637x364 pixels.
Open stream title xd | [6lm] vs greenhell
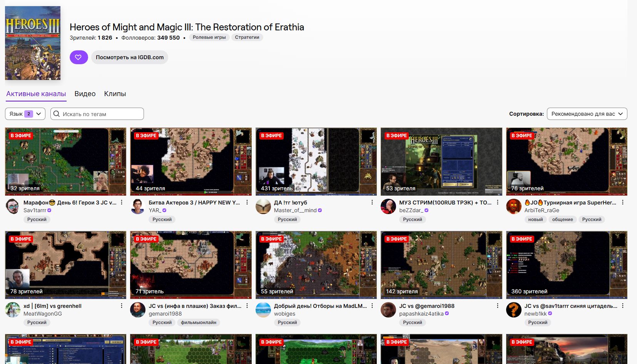point(52,306)
